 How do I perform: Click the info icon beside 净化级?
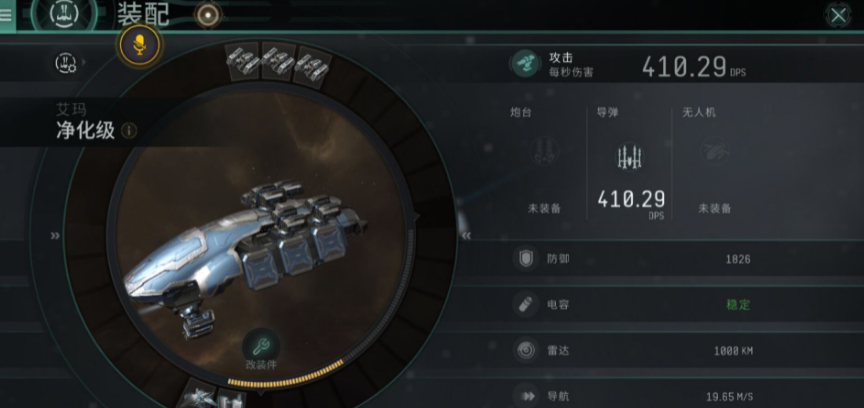(128, 131)
